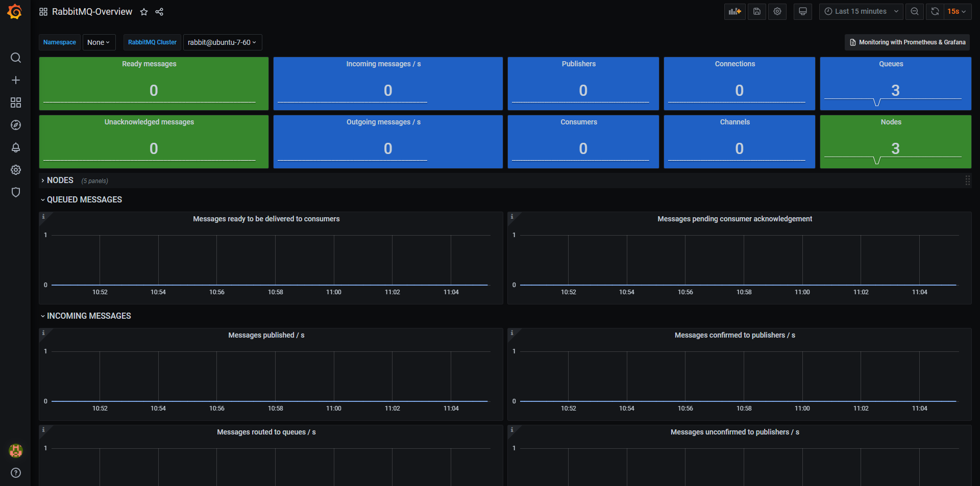The image size is (980, 486).
Task: Open Alerting bell icon in sidebar
Action: coord(16,147)
